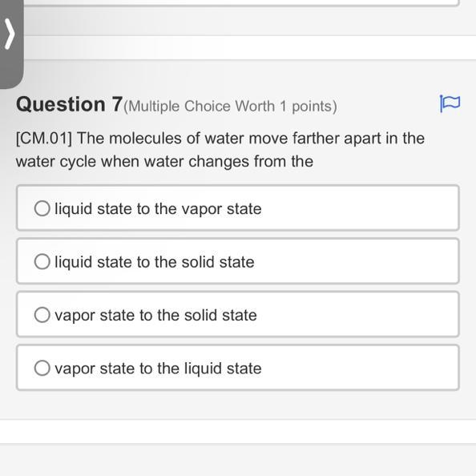Select radio button for vapor to liquid
Viewport: 476px width, 476px height.
(42, 368)
